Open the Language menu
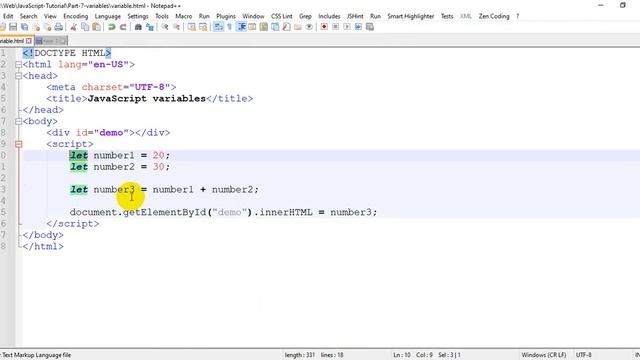Screen dimensions: 640x360 pyautogui.click(x=108, y=16)
